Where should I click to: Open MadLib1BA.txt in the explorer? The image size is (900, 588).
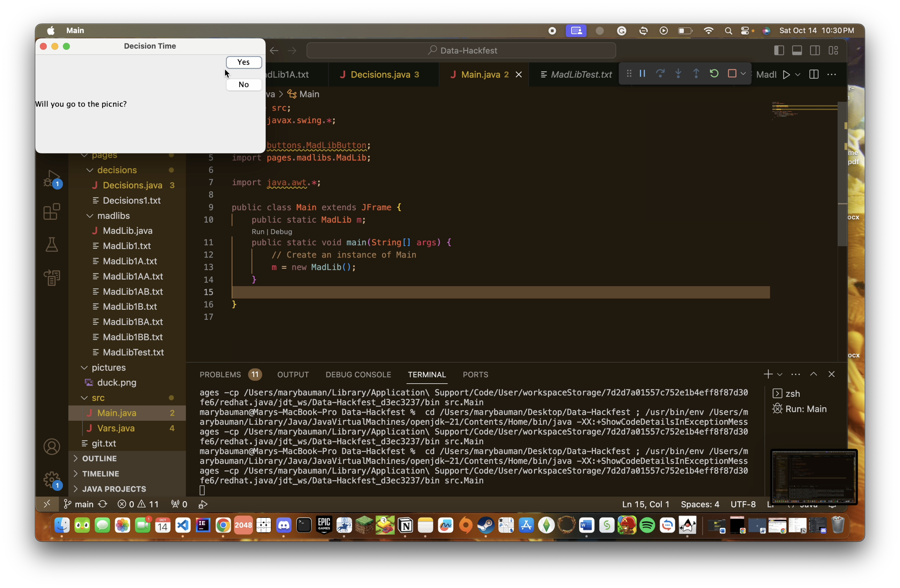[132, 322]
